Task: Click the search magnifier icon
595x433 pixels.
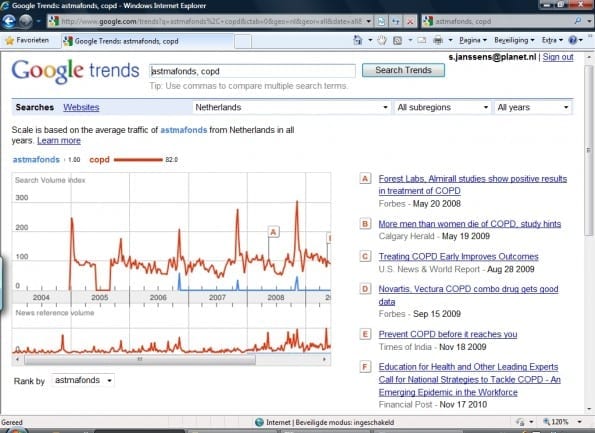Action: 578,21
